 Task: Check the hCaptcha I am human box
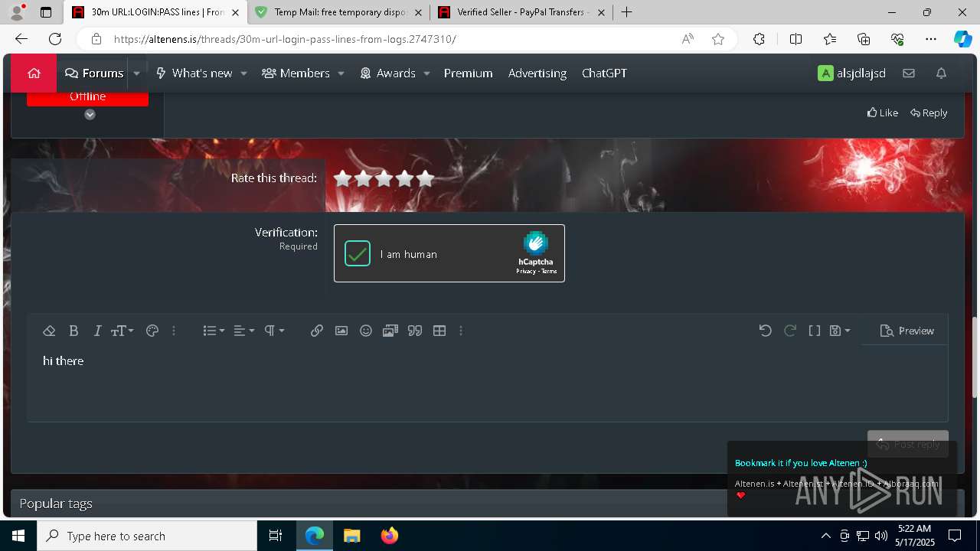pos(358,253)
